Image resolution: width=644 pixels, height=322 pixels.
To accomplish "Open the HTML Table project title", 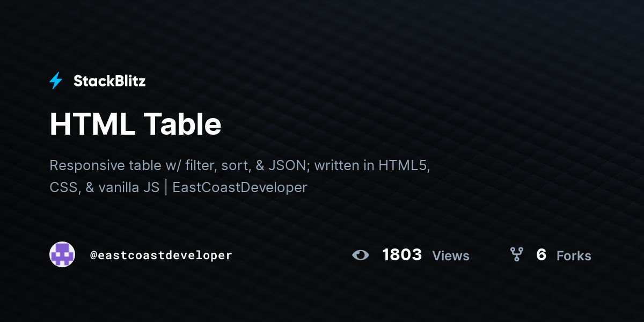I will tap(135, 125).
